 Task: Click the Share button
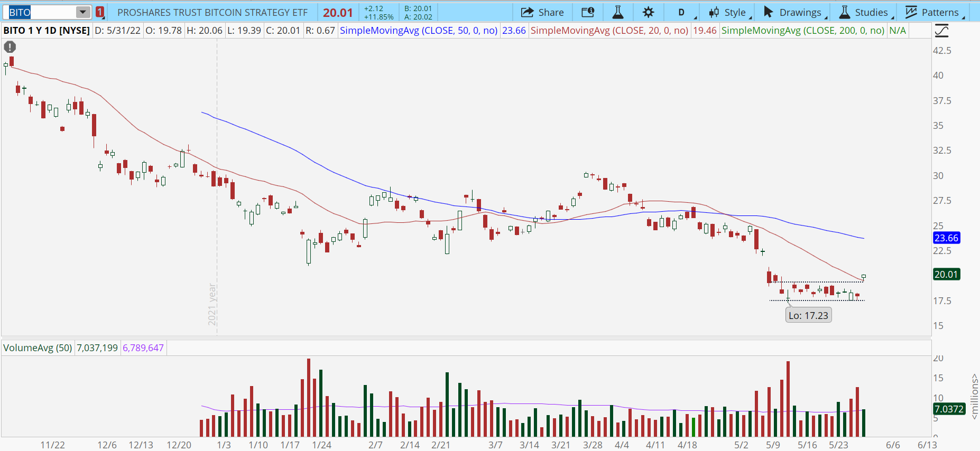542,12
